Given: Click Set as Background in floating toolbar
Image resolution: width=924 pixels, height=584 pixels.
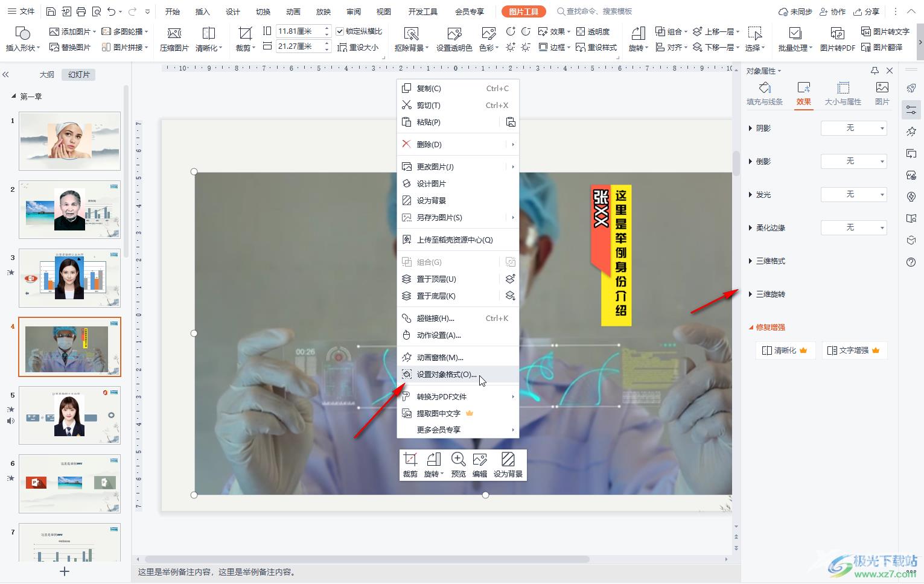Looking at the screenshot, I should (x=508, y=465).
